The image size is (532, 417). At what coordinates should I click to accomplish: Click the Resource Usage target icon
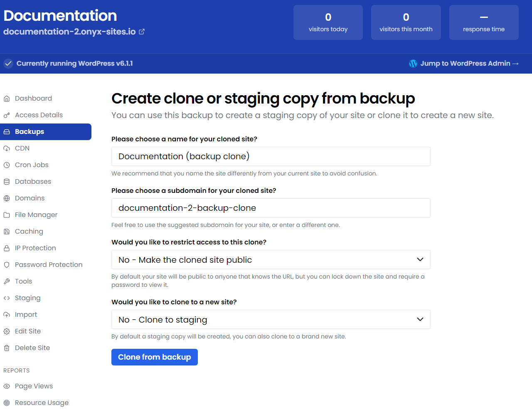7,403
